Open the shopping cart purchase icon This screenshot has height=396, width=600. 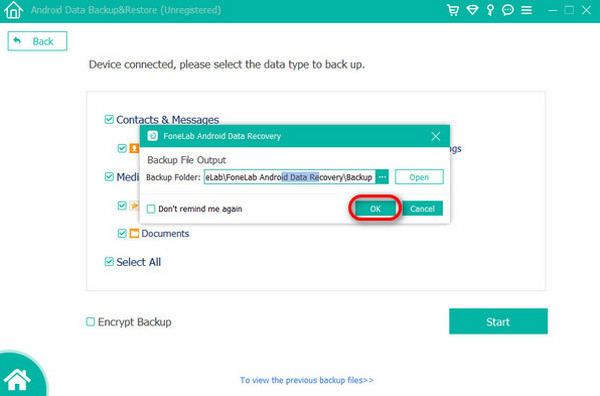(453, 10)
